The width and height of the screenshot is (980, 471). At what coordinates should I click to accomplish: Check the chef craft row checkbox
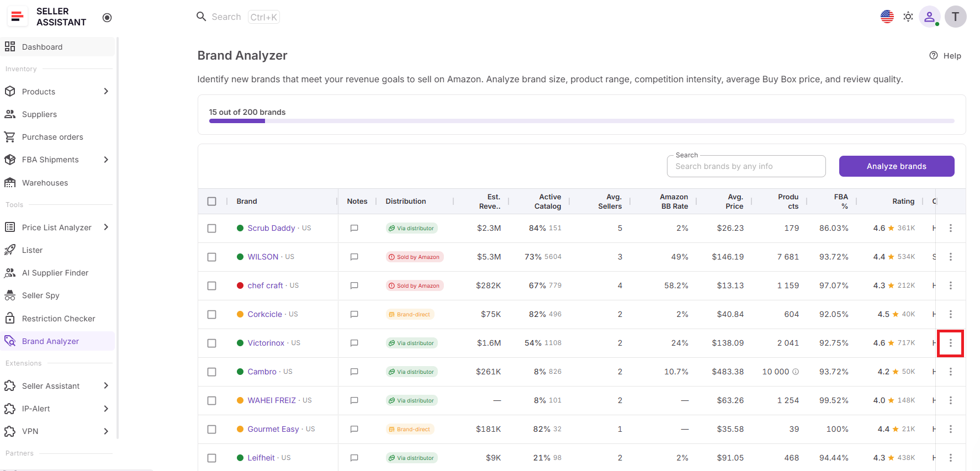[211, 285]
